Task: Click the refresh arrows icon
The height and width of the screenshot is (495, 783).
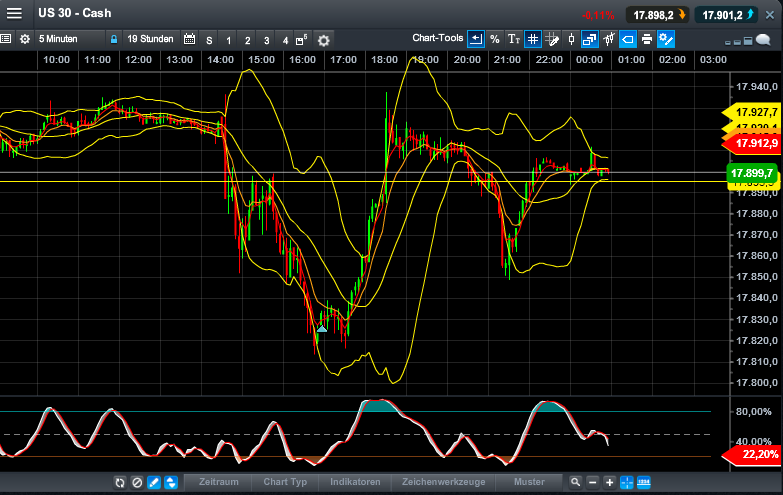Action: pos(120,483)
